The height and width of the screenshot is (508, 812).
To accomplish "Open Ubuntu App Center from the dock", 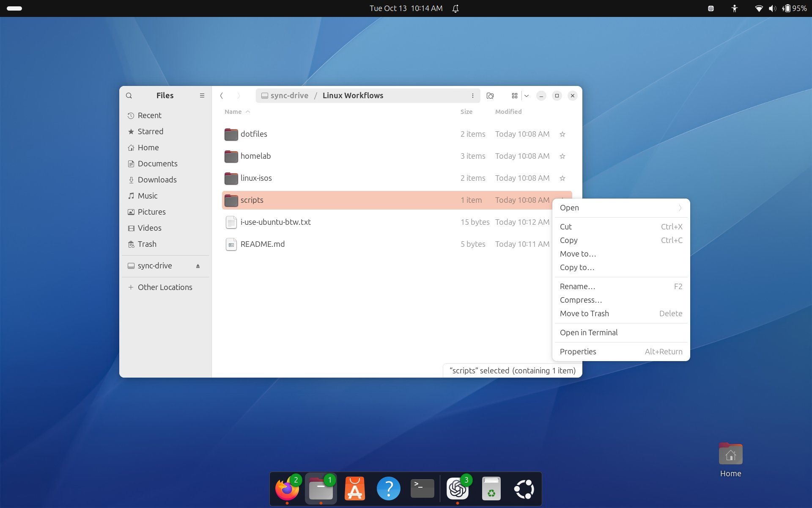I will click(355, 489).
